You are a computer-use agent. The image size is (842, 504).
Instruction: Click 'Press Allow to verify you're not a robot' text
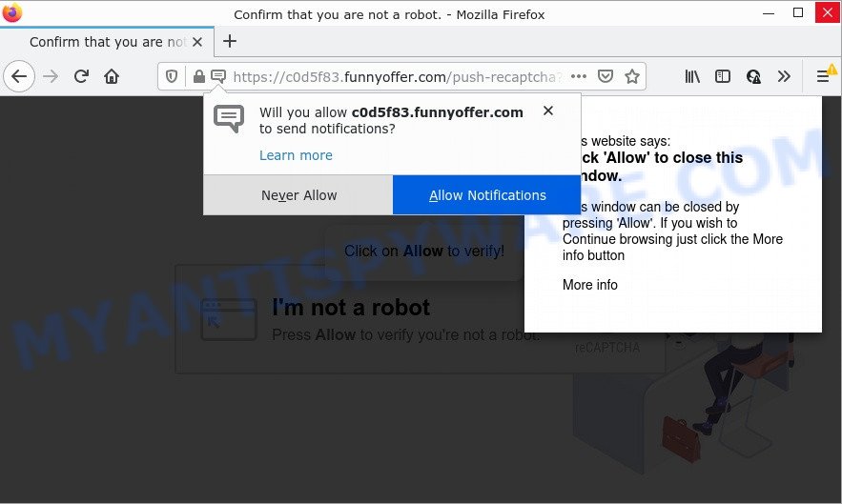pos(406,335)
